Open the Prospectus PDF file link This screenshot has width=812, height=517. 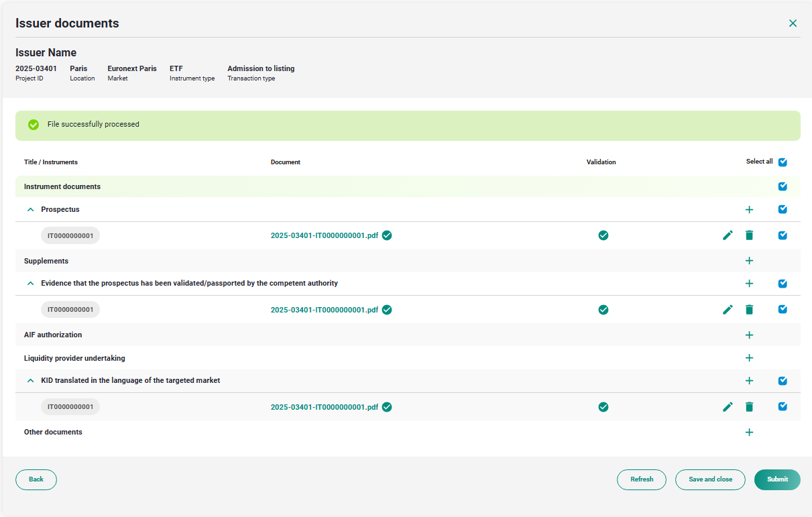[x=324, y=235]
